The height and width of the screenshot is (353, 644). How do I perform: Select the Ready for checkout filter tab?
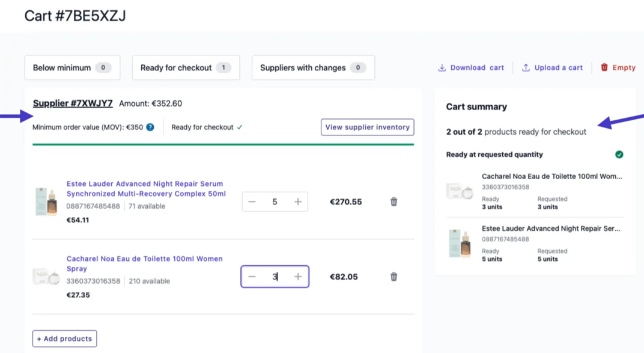click(186, 67)
